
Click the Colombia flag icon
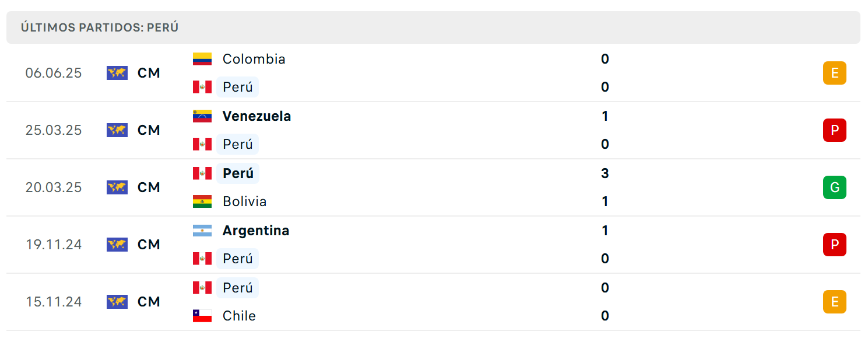(202, 59)
